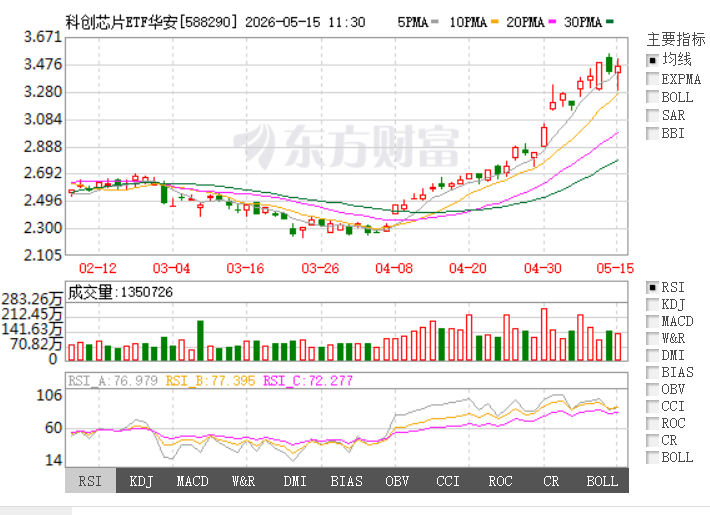This screenshot has height=515, width=710.
Task: Click the RSI_B:77.395 value
Action: [211, 380]
